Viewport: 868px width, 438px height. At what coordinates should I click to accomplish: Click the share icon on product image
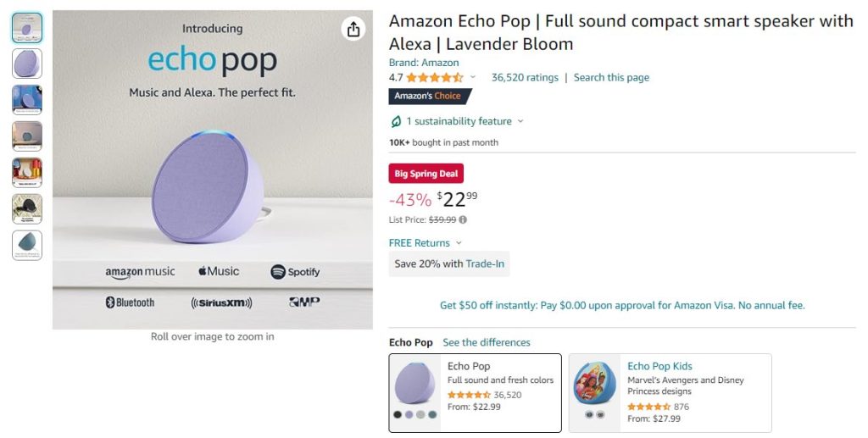pos(353,29)
